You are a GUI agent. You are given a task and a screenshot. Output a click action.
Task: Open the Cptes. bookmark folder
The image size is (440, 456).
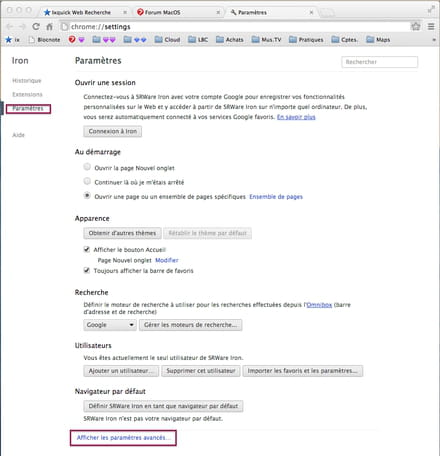tap(345, 40)
